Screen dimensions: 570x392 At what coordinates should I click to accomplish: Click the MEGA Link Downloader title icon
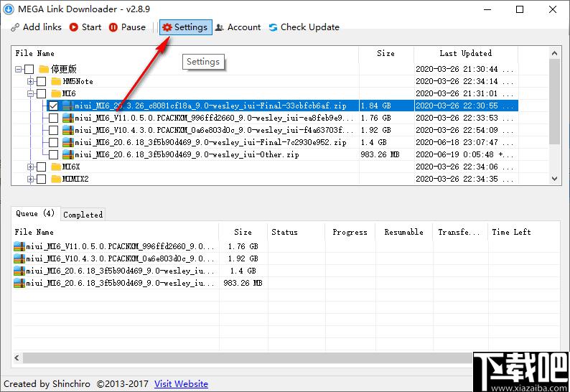(9, 9)
